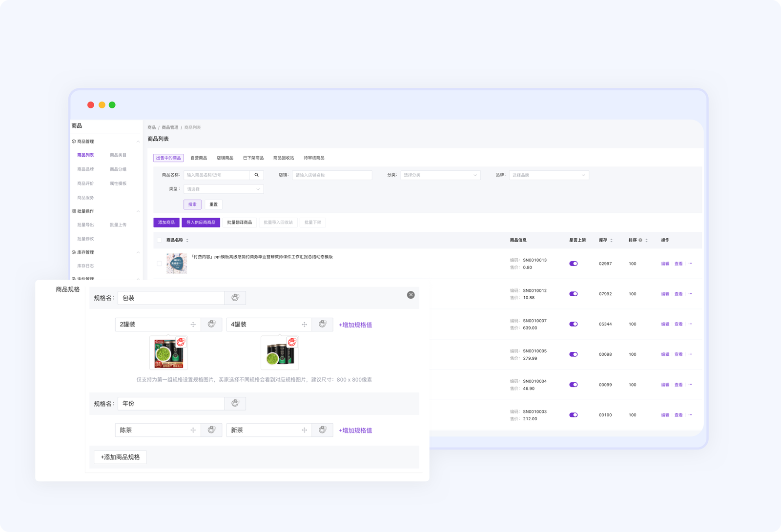The width and height of the screenshot is (781, 532).
Task: Click red translate badge on 2罐装 image
Action: 181,342
